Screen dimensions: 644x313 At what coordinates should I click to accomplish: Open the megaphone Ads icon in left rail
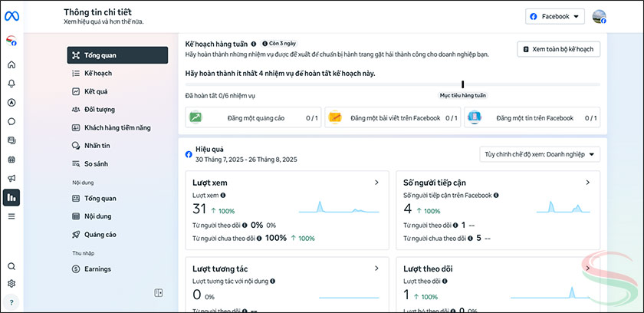[x=11, y=179]
